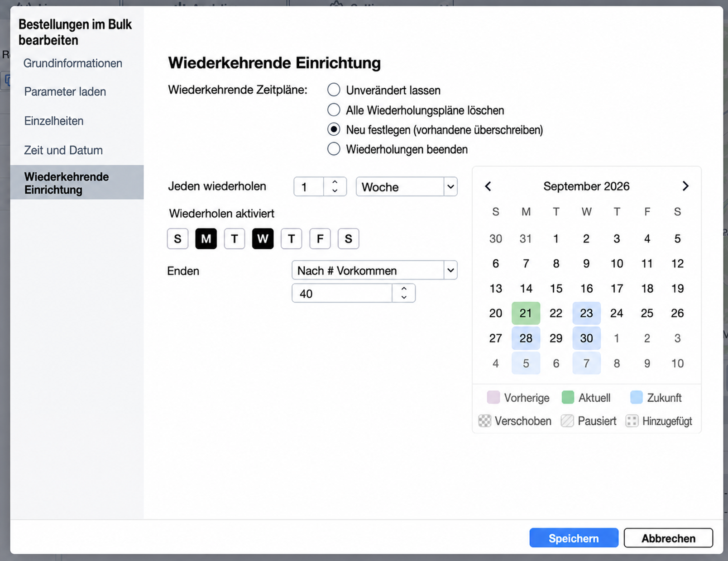Toggle Friday (F) repeat day
This screenshot has height=561, width=728.
(320, 239)
